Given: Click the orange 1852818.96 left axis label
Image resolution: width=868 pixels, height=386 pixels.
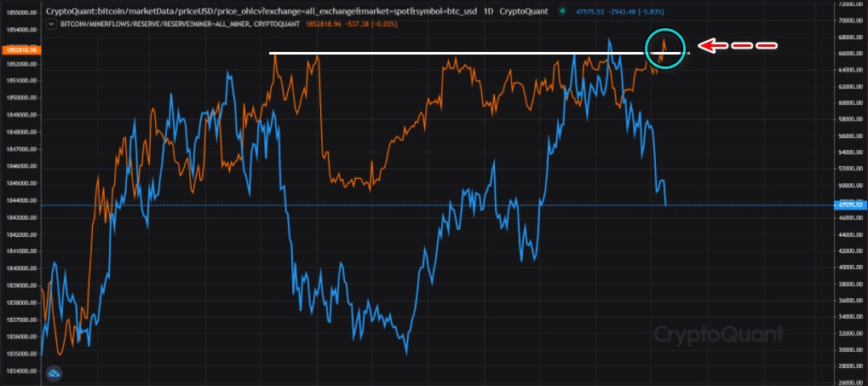Looking at the screenshot, I should point(20,49).
